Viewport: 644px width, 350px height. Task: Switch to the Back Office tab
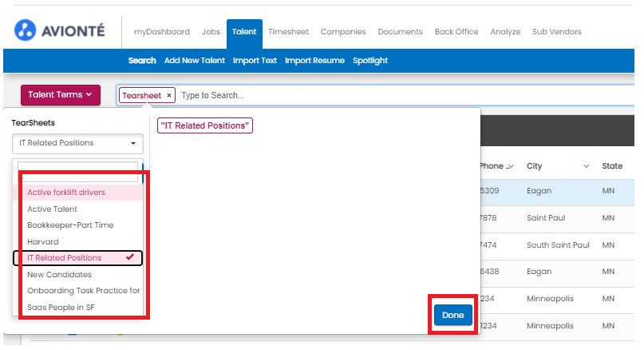click(x=456, y=32)
